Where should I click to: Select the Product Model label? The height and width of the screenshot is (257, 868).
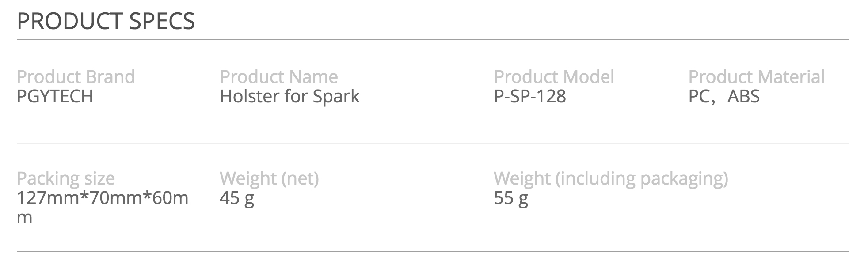coord(554,77)
